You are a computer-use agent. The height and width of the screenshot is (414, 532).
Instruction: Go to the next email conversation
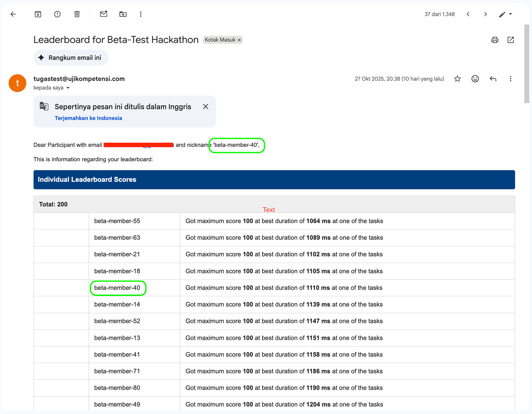(x=485, y=14)
